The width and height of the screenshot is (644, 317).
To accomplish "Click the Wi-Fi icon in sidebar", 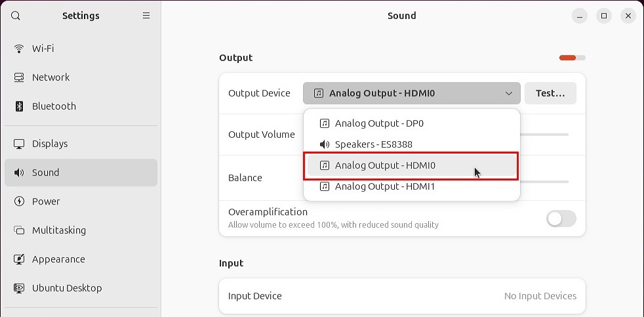I will 19,49.
